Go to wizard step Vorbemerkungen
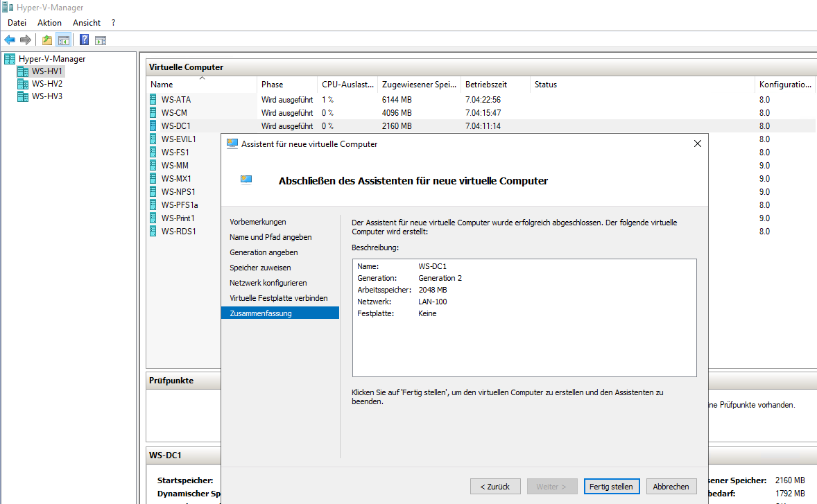Image resolution: width=817 pixels, height=504 pixels. (x=258, y=222)
